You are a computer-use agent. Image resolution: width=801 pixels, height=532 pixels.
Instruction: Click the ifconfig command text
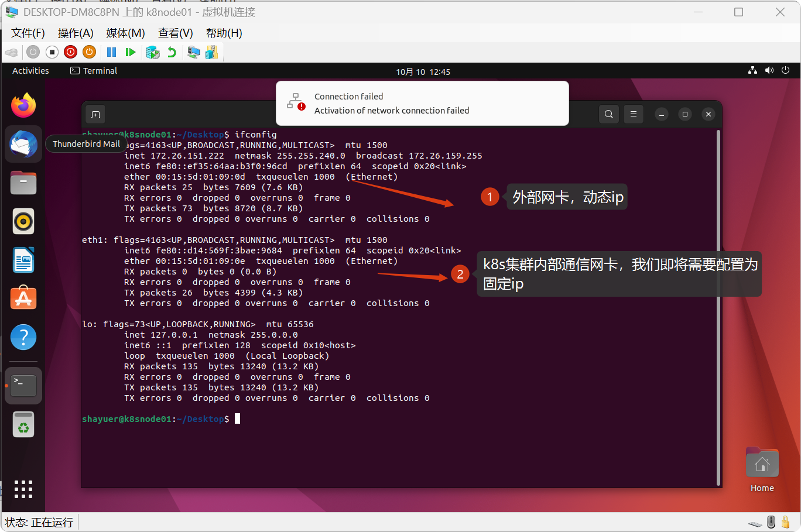[256, 135]
